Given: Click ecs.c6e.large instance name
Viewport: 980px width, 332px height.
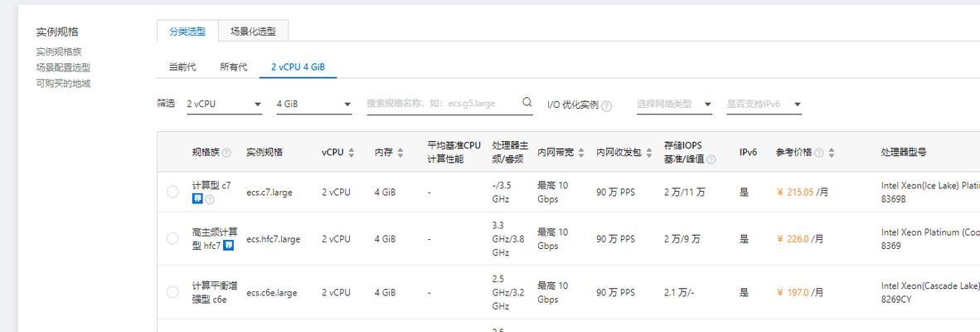Looking at the screenshot, I should (272, 293).
